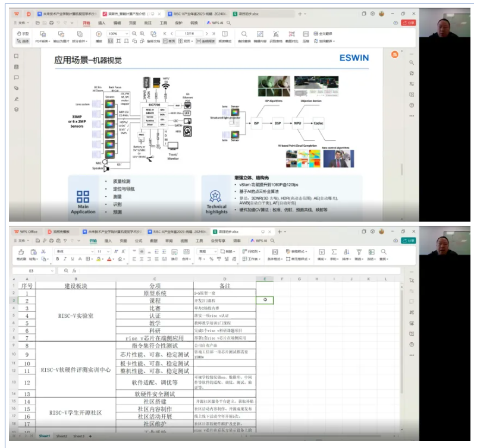Open the bookmark panel in PDF sidebar
This screenshot has height=448, width=477.
pos(17,56)
